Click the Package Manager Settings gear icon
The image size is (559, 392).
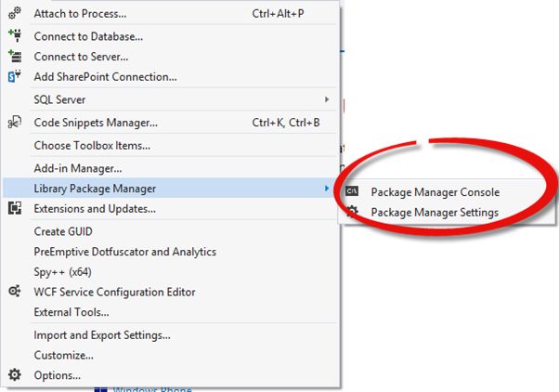point(352,212)
